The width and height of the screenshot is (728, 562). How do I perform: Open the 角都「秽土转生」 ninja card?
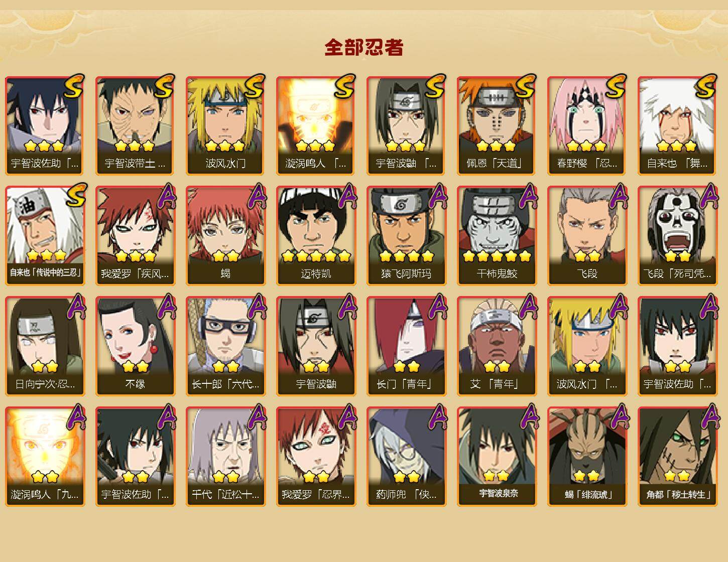click(x=677, y=457)
